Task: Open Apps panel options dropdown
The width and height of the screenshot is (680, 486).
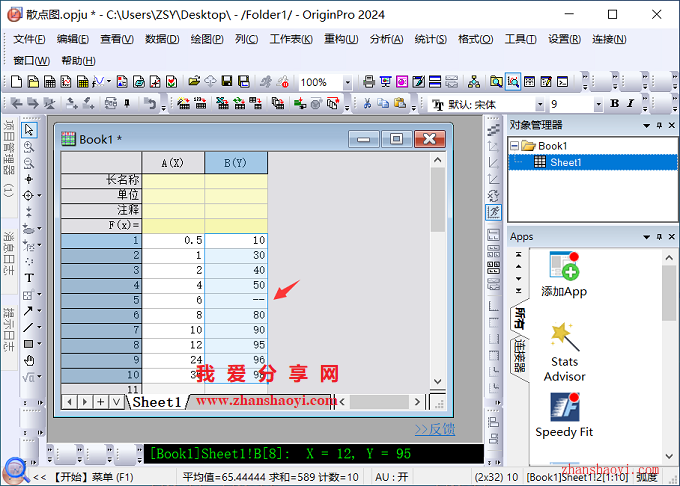Action: pyautogui.click(x=646, y=237)
